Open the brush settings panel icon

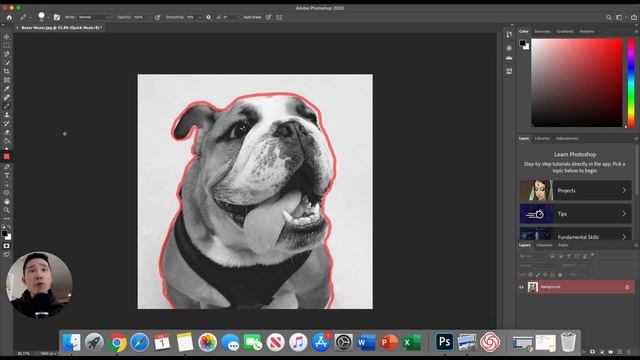[57, 17]
